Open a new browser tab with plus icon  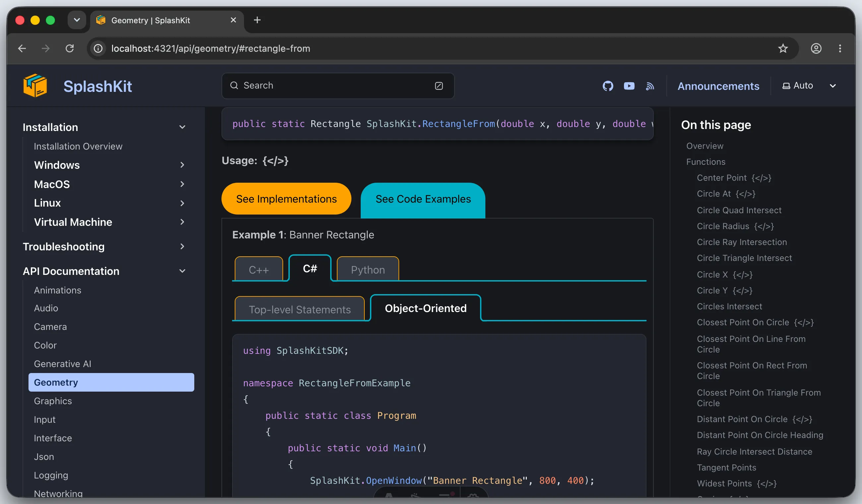coord(257,20)
